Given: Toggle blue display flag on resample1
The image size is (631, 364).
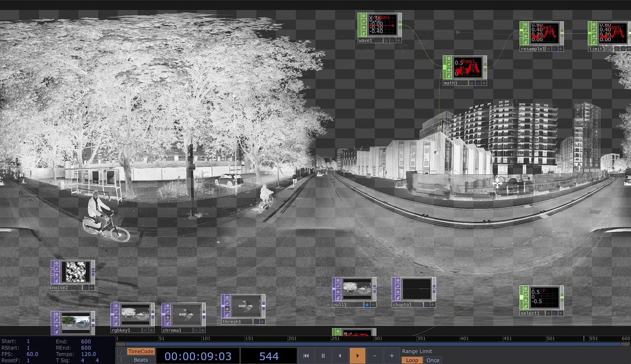Looking at the screenshot, I should click(x=555, y=49).
